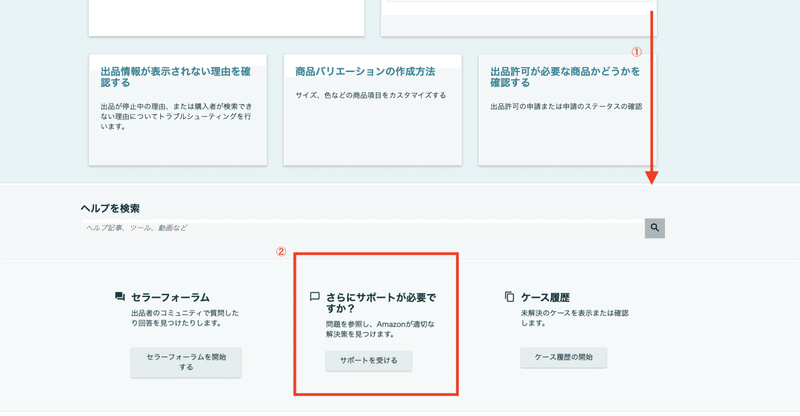Screen dimensions: 800x416
Task: Click the ヘルプを検索 label
Action: coord(110,208)
